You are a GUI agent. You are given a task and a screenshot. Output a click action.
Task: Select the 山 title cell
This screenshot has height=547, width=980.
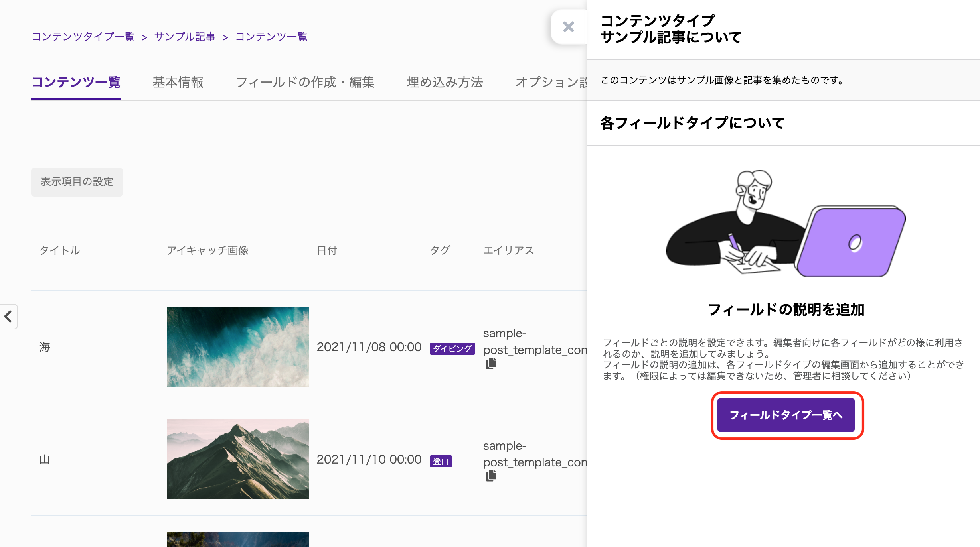coord(45,460)
